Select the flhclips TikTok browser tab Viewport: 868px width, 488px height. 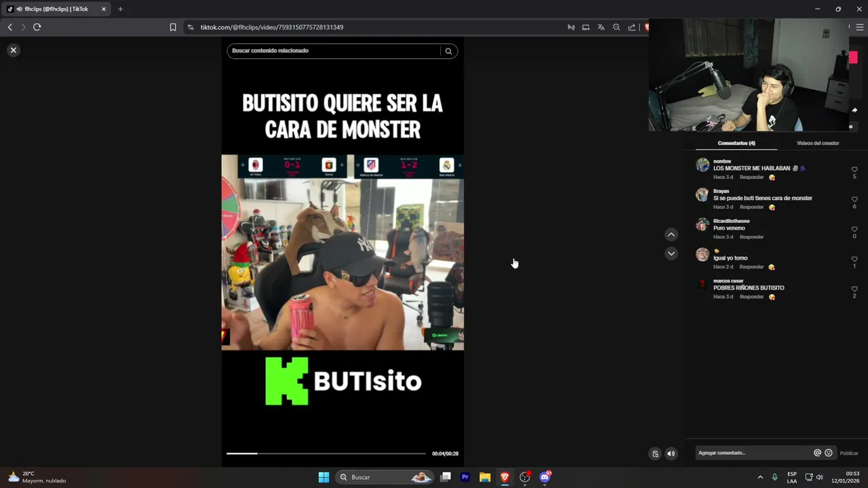(x=56, y=9)
